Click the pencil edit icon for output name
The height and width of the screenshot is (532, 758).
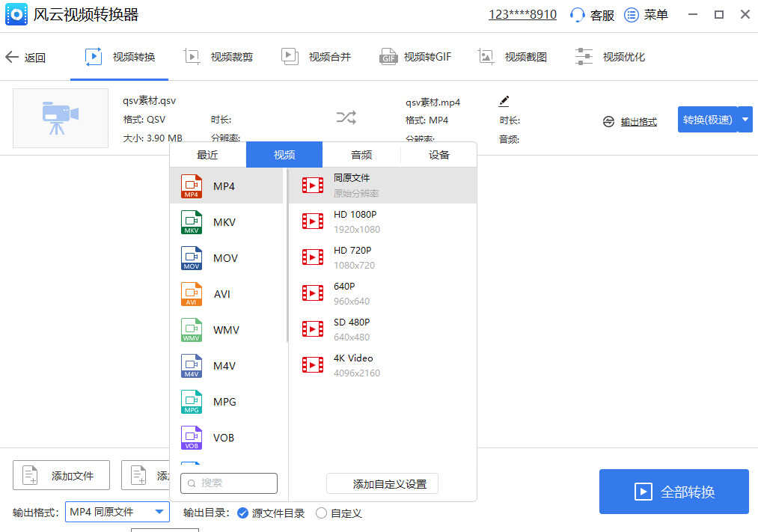504,101
